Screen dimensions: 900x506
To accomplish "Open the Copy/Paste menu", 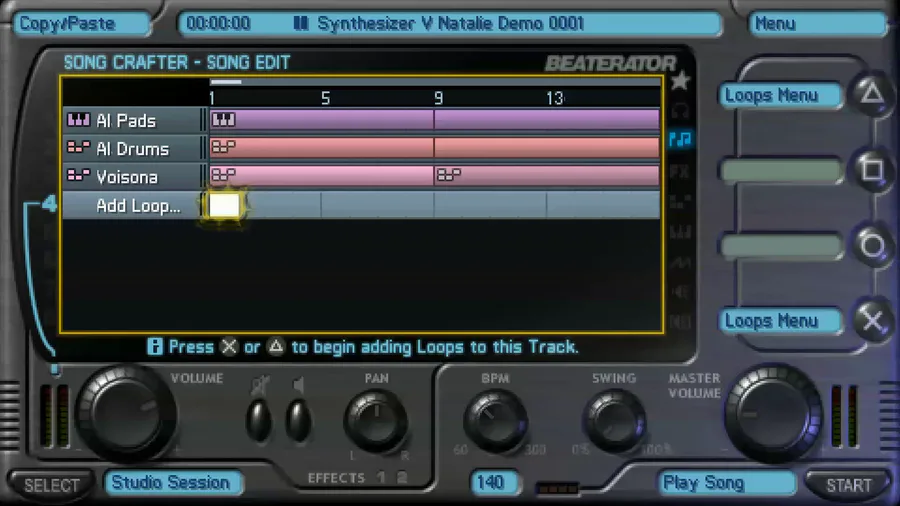I will click(82, 24).
